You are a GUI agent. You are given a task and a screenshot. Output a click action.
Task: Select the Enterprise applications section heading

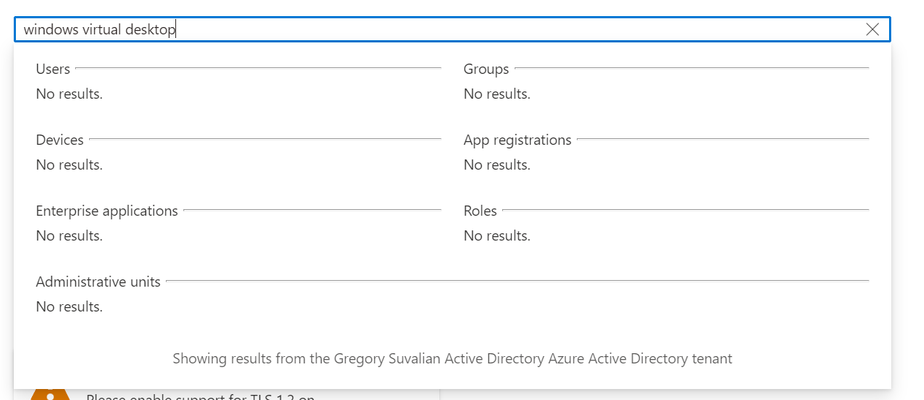(x=107, y=211)
